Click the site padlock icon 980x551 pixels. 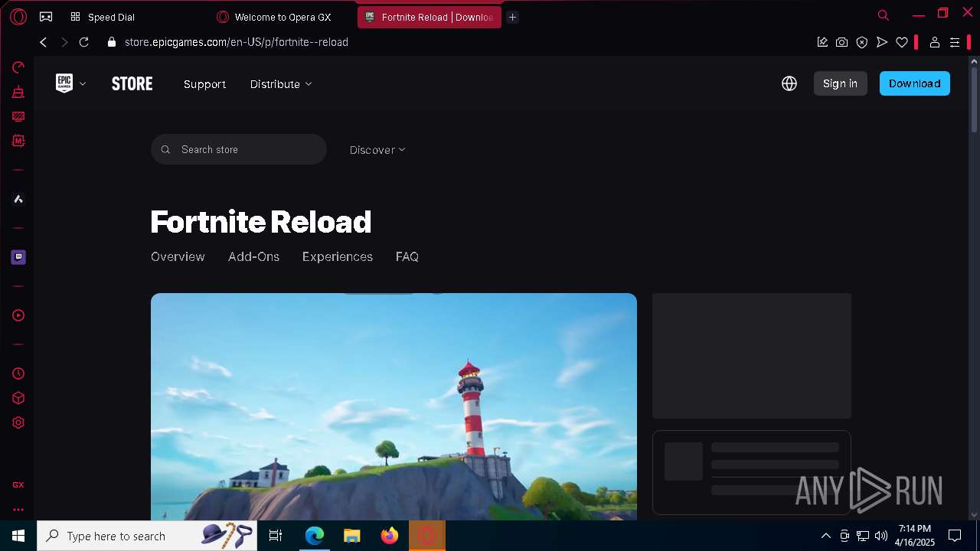coord(112,42)
